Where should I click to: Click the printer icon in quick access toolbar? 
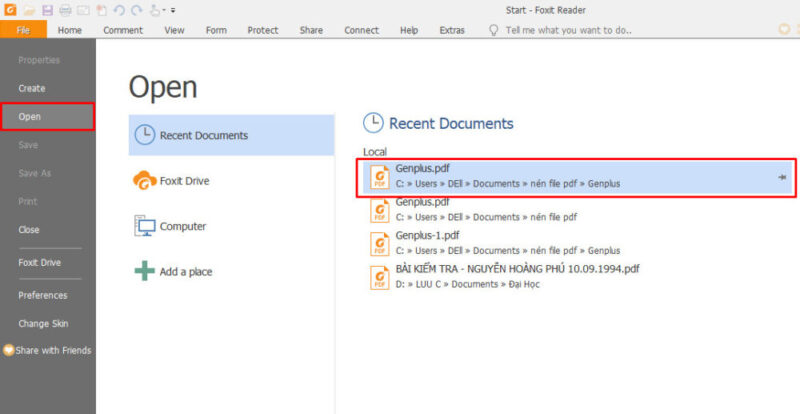coord(65,10)
